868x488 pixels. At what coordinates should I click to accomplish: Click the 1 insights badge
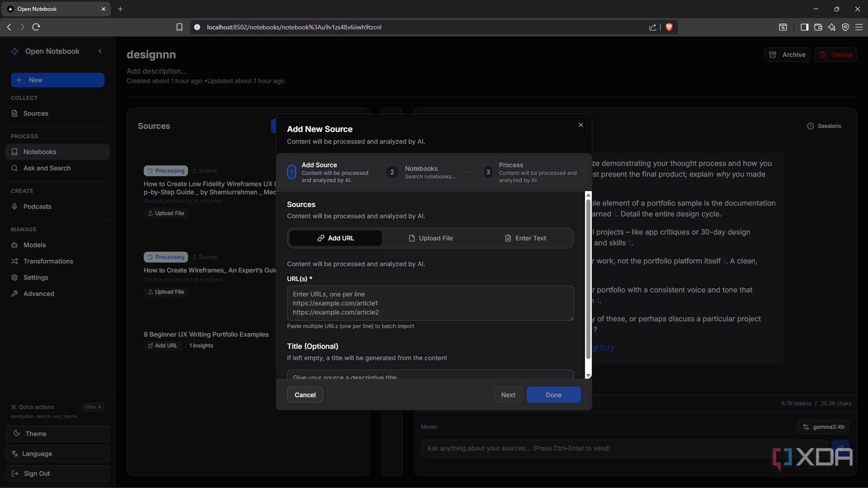[201, 346]
